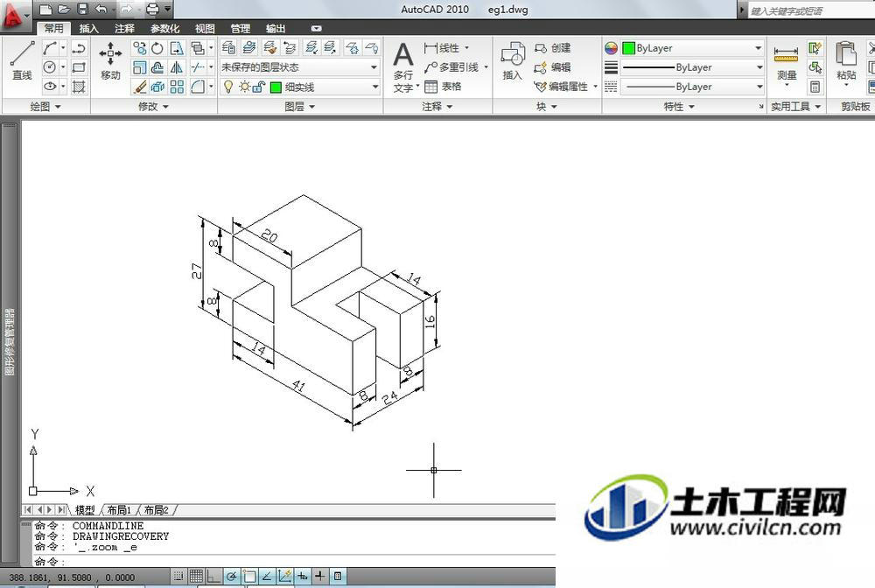Select the Ellipse draw tool
Viewport: 875px width, 588px height.
click(50, 87)
